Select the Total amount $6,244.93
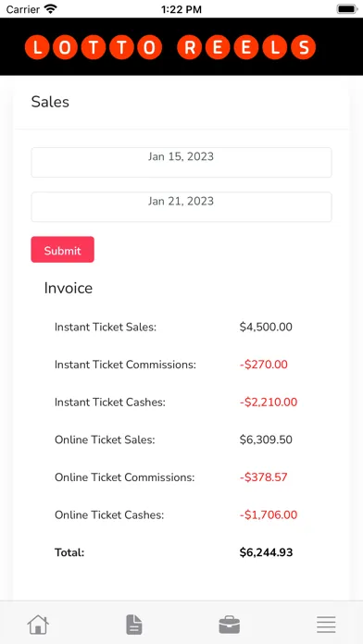363x644 pixels. pos(266,552)
